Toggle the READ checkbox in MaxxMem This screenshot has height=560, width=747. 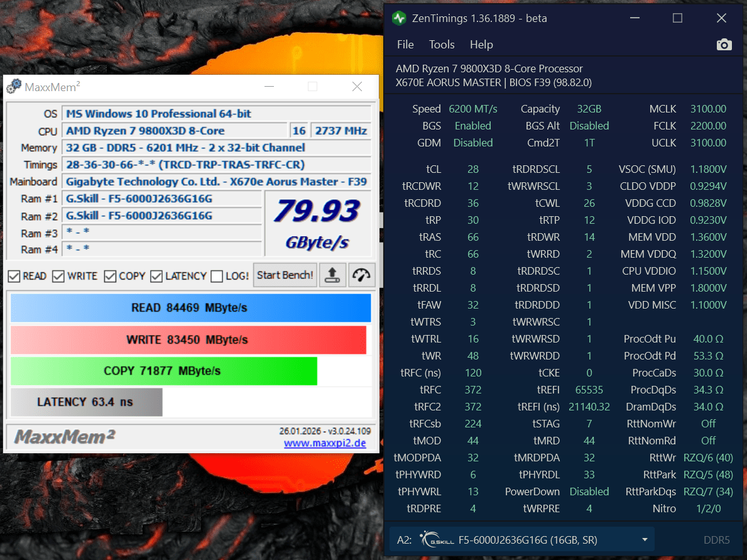[x=14, y=277]
